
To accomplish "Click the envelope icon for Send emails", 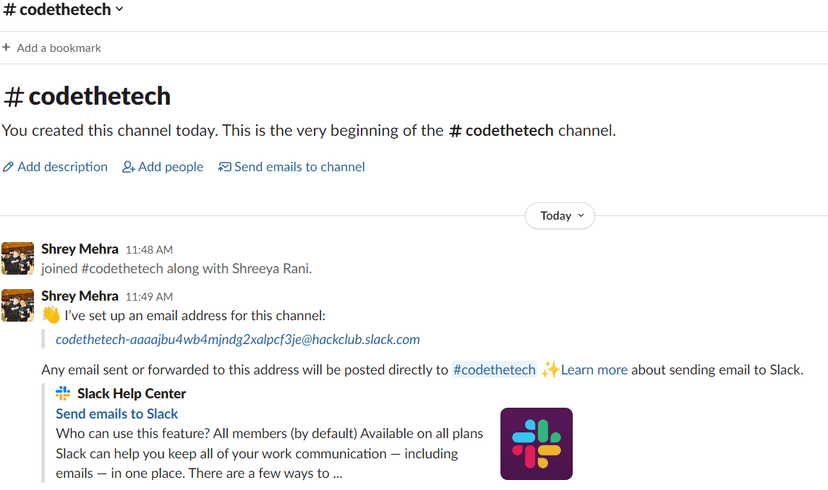I will click(x=224, y=167).
